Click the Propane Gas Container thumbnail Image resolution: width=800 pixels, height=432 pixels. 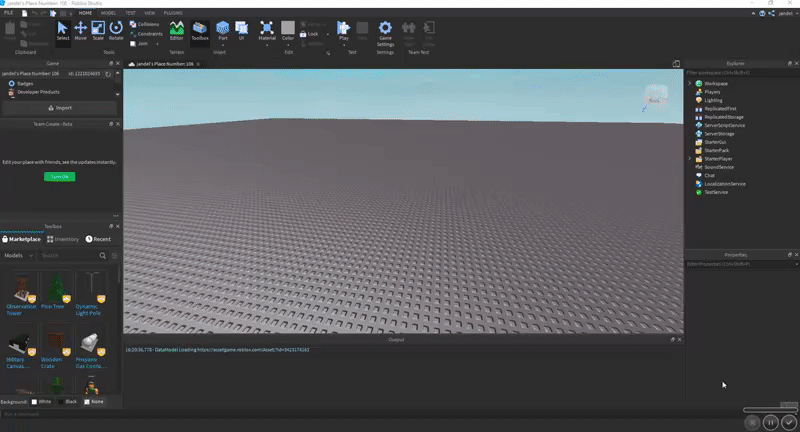91,342
